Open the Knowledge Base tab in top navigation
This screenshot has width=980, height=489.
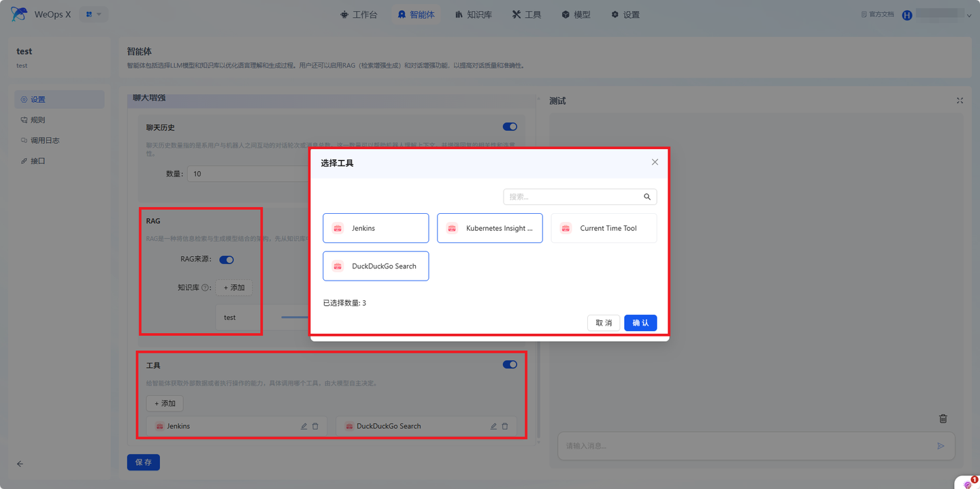474,14
